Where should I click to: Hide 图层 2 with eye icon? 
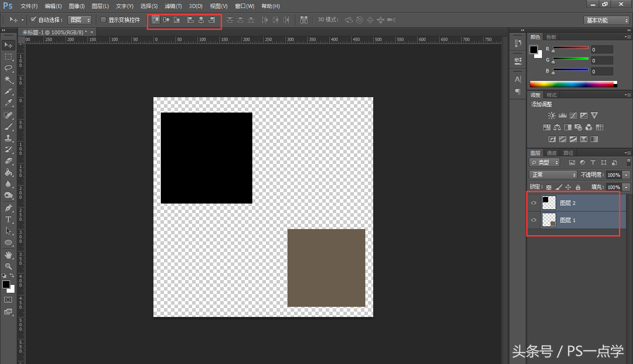click(x=534, y=203)
